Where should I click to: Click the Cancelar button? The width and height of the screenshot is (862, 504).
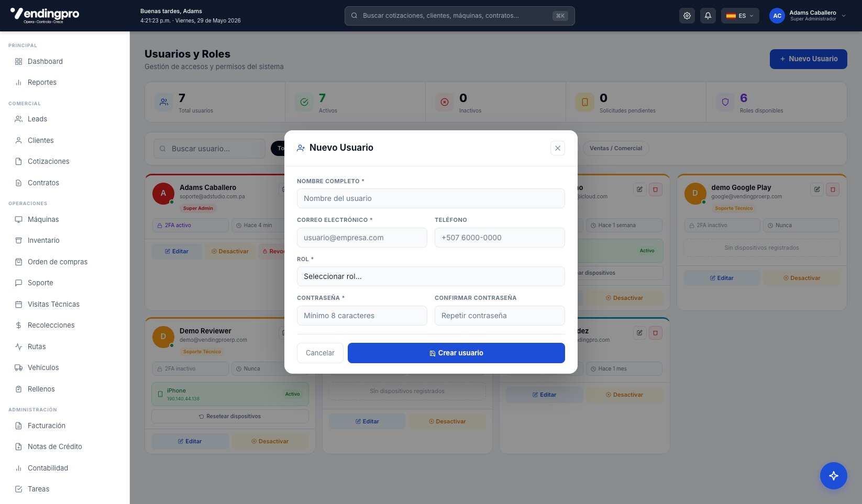(320, 353)
